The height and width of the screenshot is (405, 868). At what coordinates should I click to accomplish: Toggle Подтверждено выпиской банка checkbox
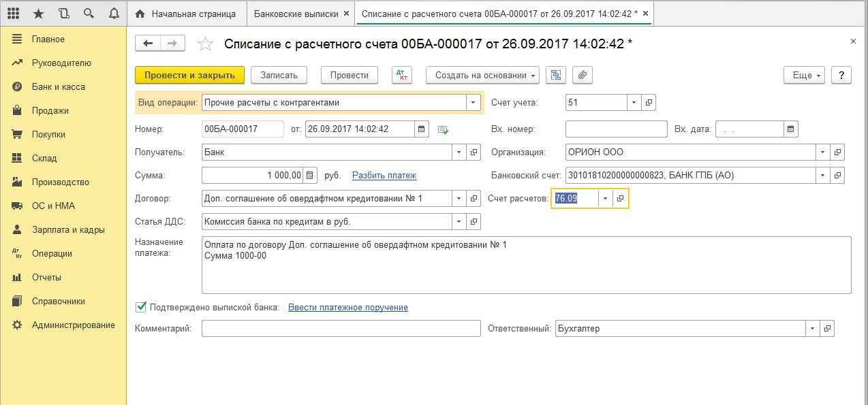coord(141,307)
